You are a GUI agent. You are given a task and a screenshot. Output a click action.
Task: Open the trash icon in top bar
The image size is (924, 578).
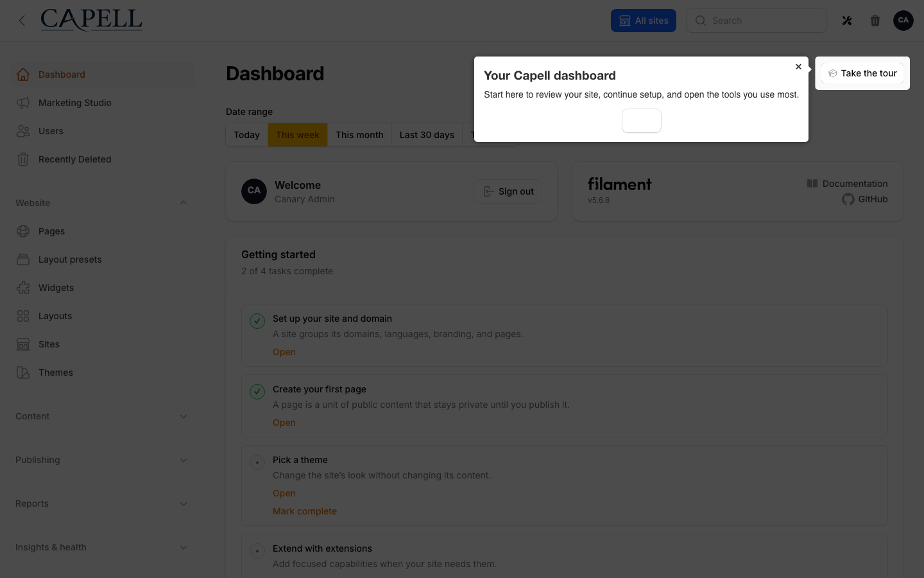(x=875, y=21)
